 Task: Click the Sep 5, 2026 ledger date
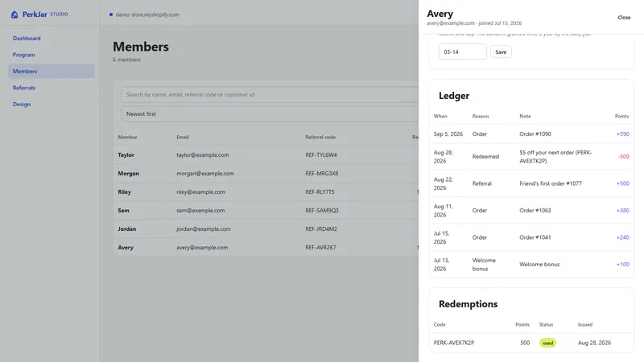tap(448, 134)
